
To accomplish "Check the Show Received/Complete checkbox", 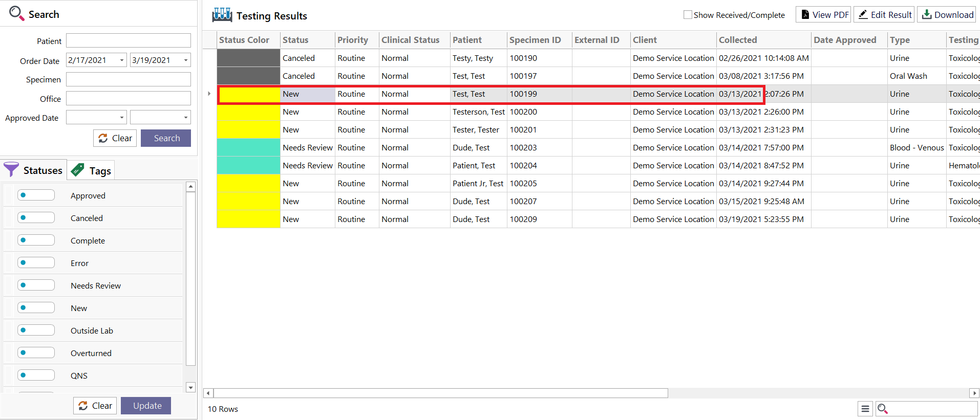I will tap(688, 15).
